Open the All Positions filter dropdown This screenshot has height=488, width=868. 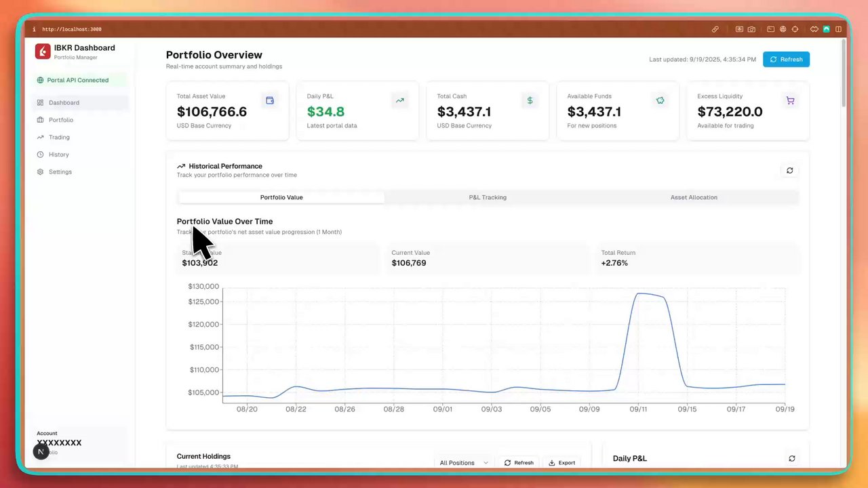(x=464, y=463)
